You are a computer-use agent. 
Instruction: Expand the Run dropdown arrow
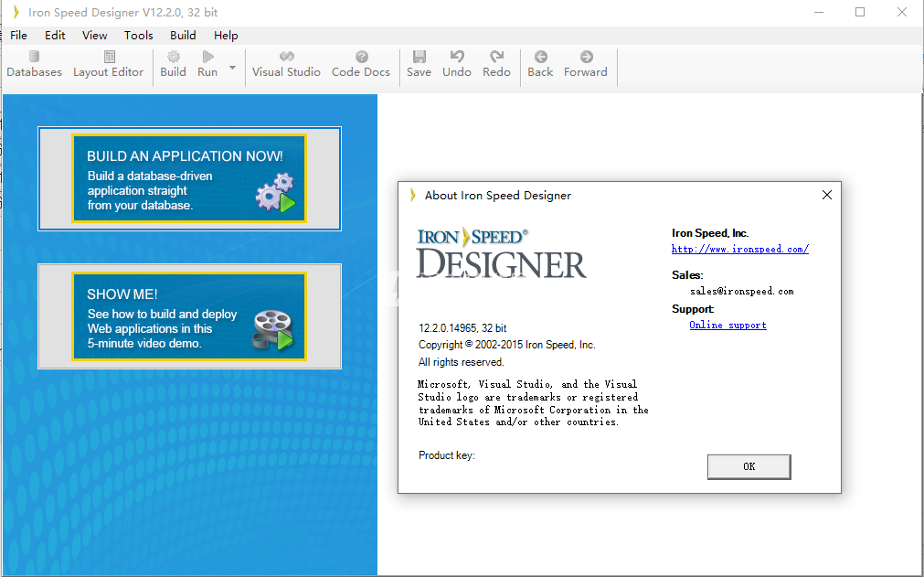[232, 68]
